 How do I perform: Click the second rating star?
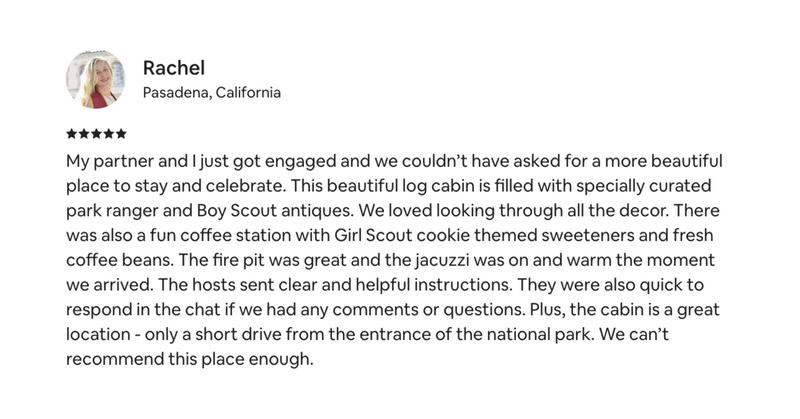[x=84, y=134]
